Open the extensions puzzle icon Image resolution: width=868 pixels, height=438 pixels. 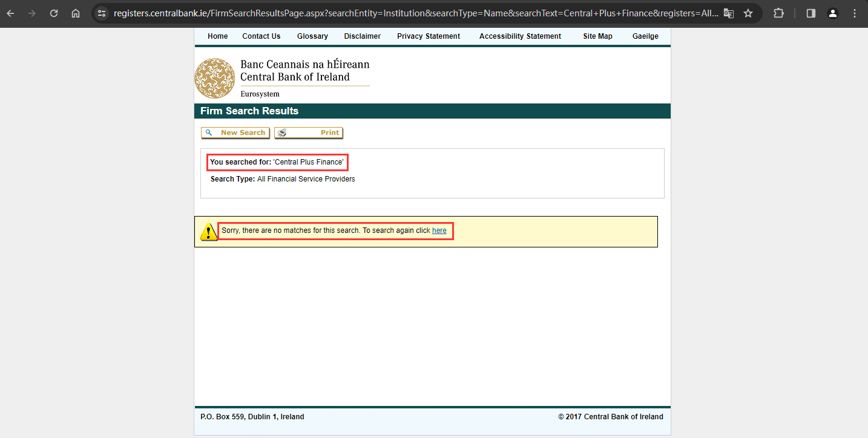[779, 13]
